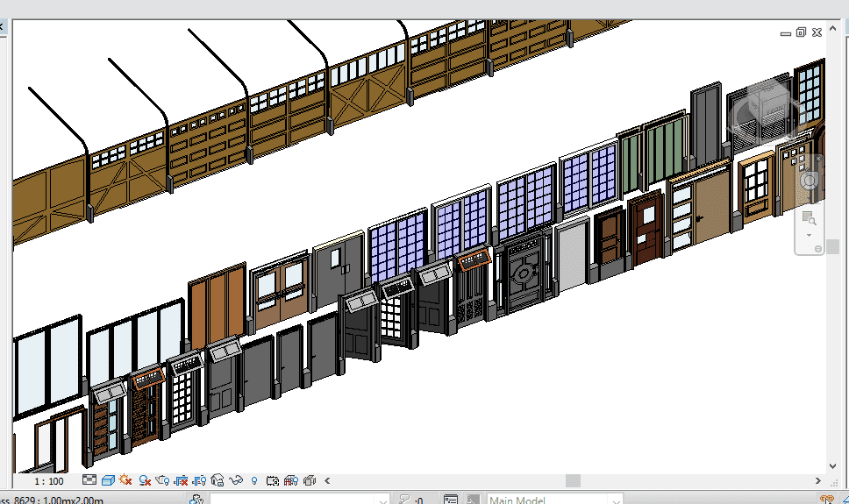The width and height of the screenshot is (849, 504).
Task: Expand the worksets dropdown in status bar
Action: [x=382, y=500]
